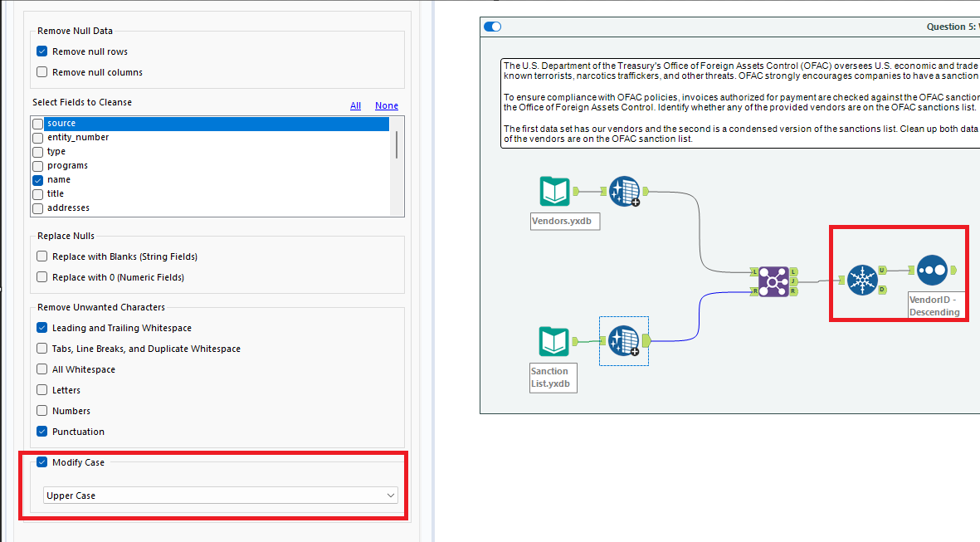This screenshot has width=980, height=542.
Task: Select the Vendors.yxdb Input Data tool
Action: tap(553, 191)
